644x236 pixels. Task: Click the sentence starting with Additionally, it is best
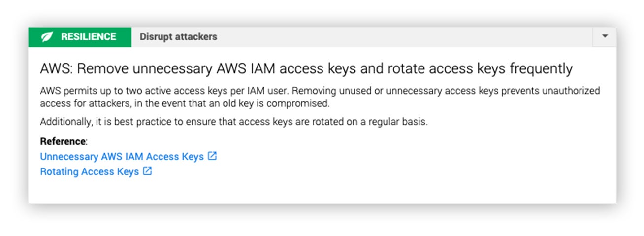[234, 122]
